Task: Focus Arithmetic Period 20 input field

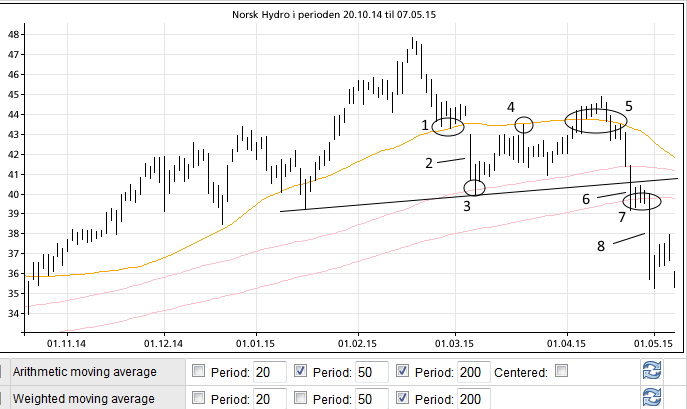Action: (x=270, y=372)
